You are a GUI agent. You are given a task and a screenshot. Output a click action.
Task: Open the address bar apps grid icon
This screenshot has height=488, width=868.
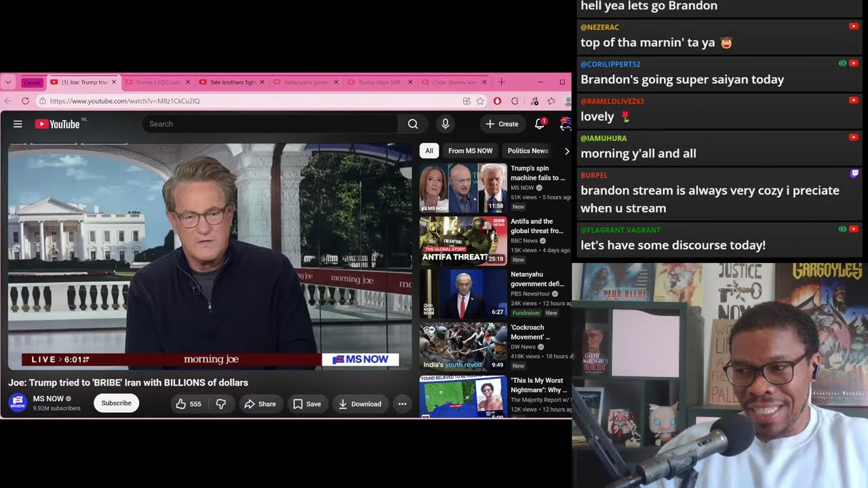tap(467, 101)
